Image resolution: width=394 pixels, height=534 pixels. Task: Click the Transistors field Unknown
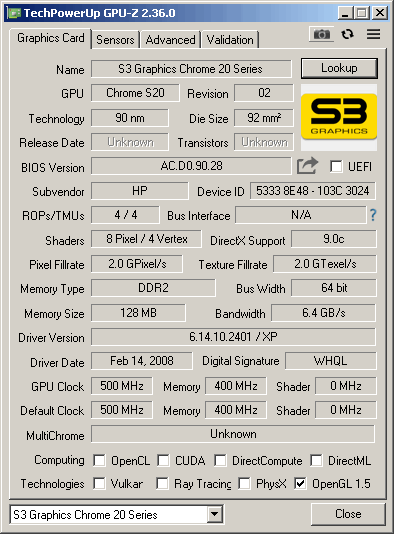pyautogui.click(x=264, y=142)
